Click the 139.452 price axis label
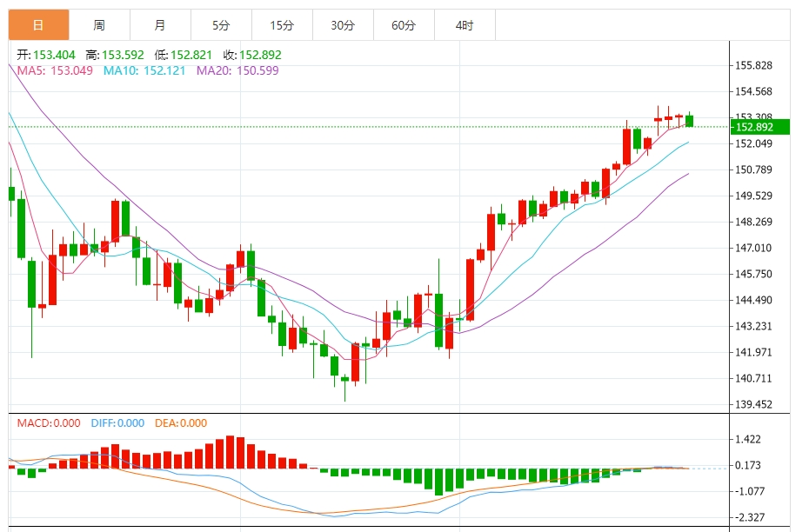The image size is (809, 532). (x=754, y=405)
